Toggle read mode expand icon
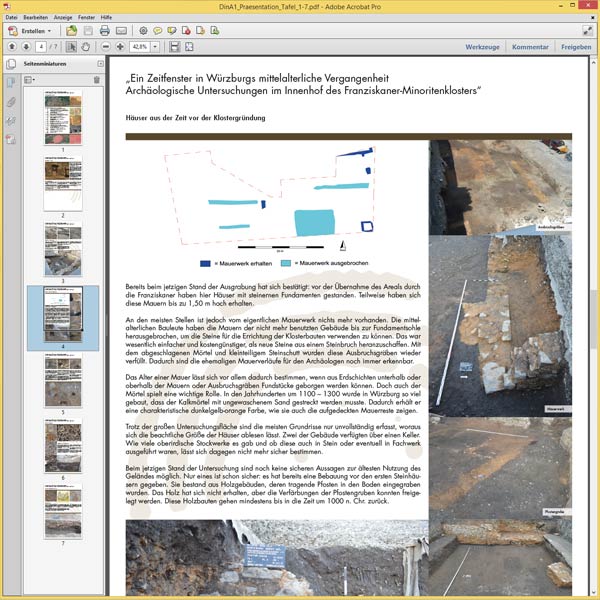The height and width of the screenshot is (600, 600). tap(587, 31)
